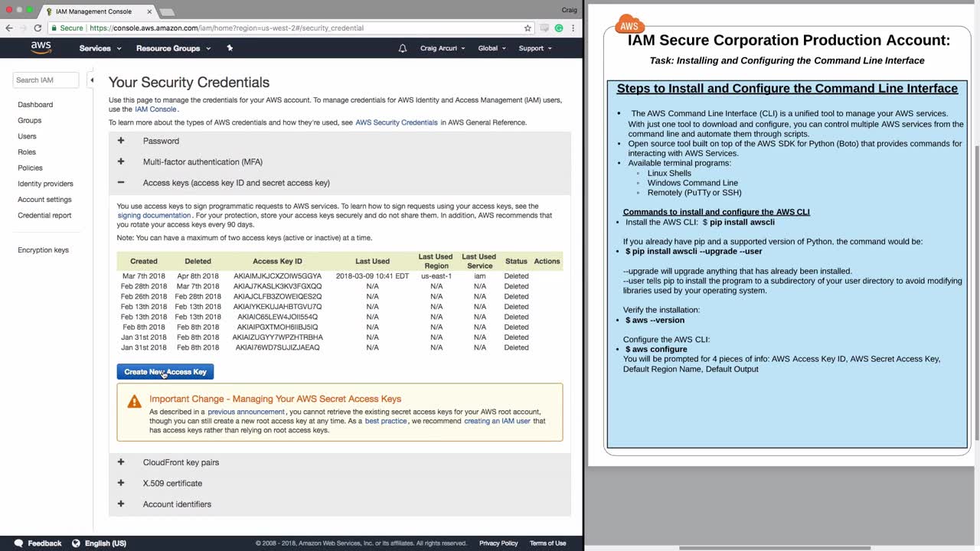Open the signing documentation link
This screenshot has width=980, height=551.
pos(154,216)
